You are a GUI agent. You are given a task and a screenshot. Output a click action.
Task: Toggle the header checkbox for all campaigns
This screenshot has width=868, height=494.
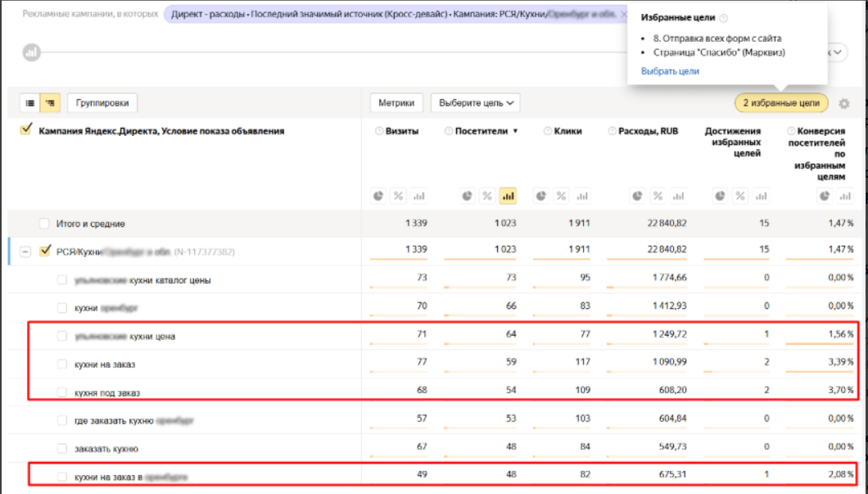[25, 130]
